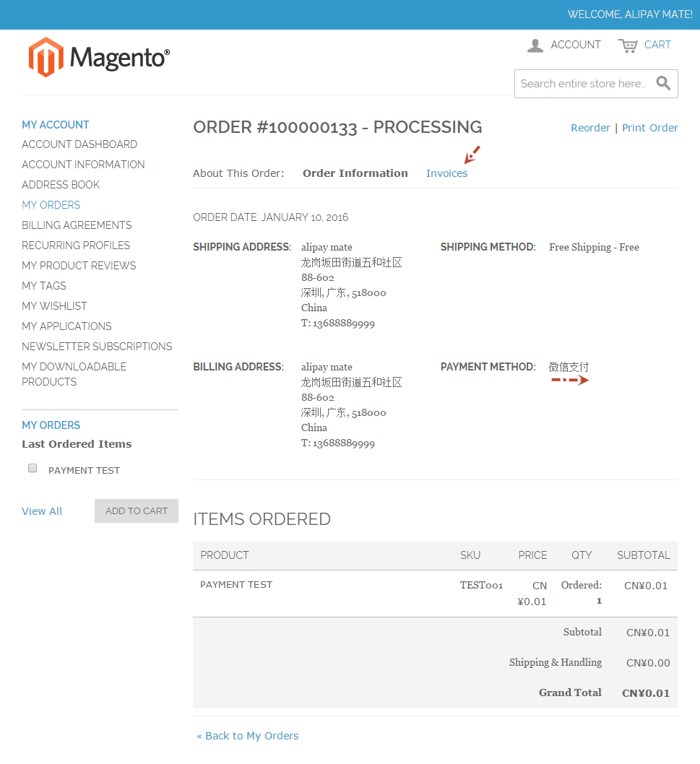
Task: Click the SKU column header
Action: 470,555
